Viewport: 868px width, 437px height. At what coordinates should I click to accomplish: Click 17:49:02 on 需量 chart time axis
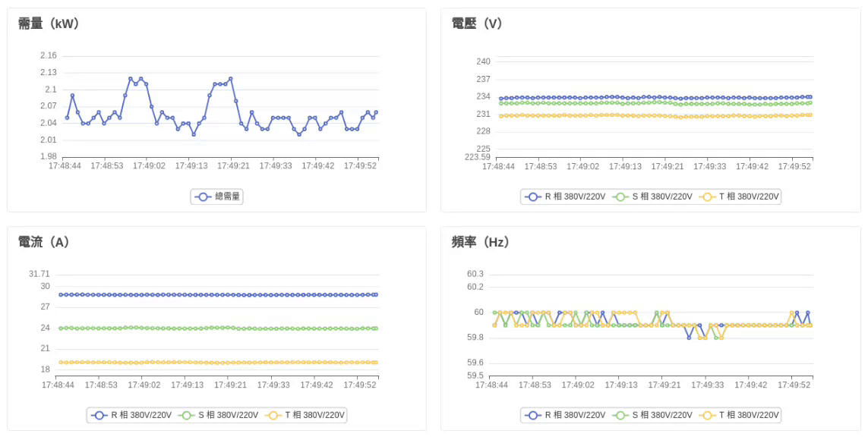pos(148,166)
